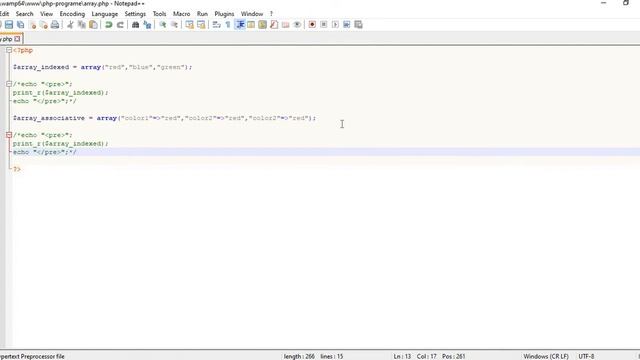Click the Preprocessor file type status label
Image resolution: width=640 pixels, height=360 pixels.
[x=32, y=356]
